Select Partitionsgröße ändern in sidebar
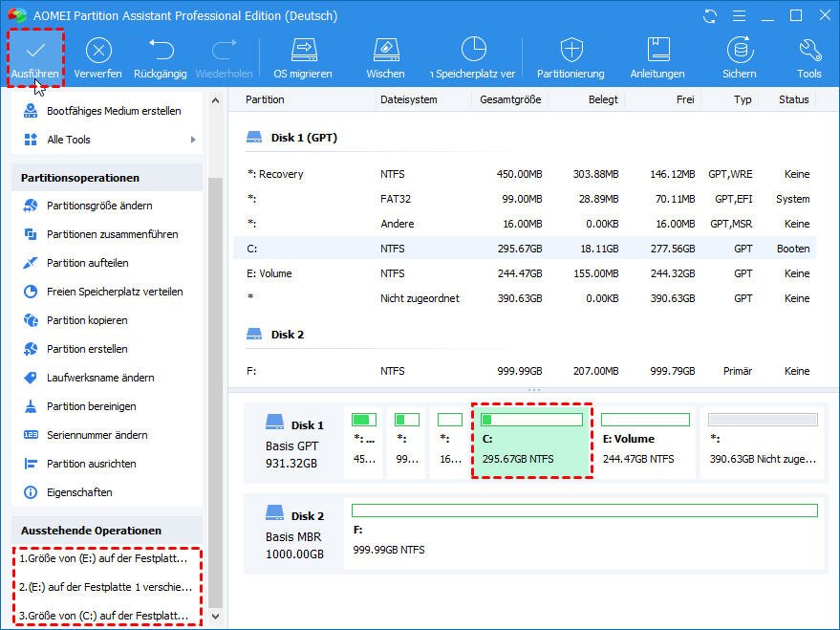The image size is (840, 630). [x=107, y=206]
